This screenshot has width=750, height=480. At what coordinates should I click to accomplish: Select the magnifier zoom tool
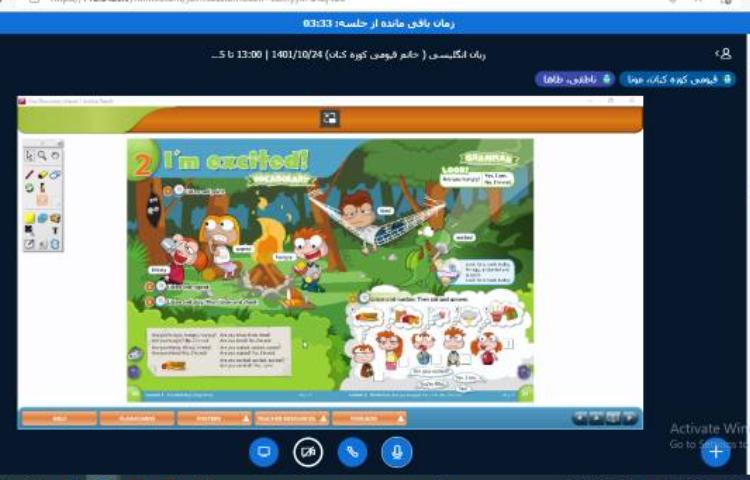[42, 156]
